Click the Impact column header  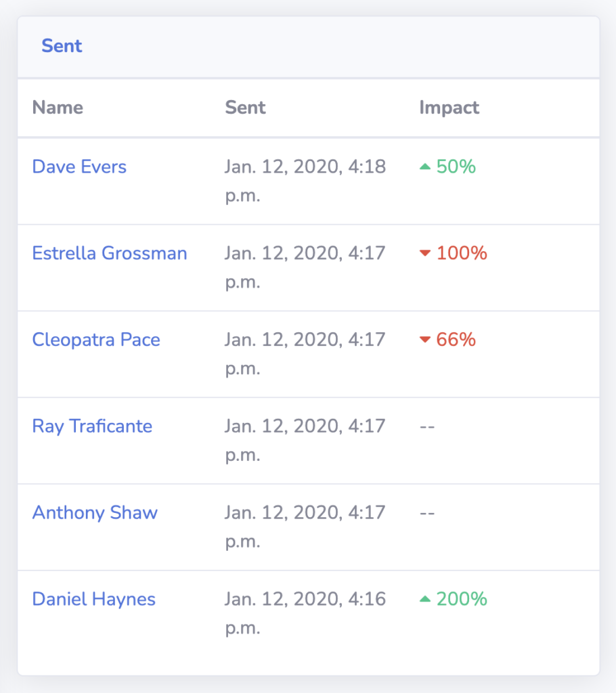(x=449, y=108)
